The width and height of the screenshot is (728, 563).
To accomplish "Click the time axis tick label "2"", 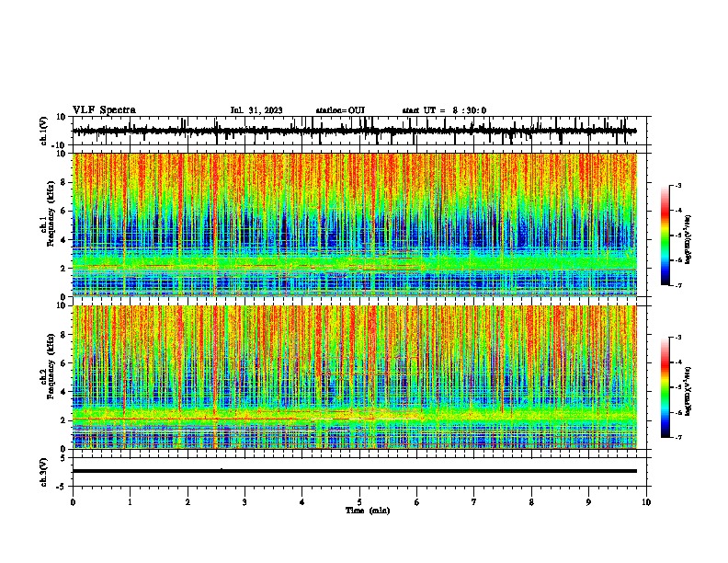I will [x=188, y=502].
